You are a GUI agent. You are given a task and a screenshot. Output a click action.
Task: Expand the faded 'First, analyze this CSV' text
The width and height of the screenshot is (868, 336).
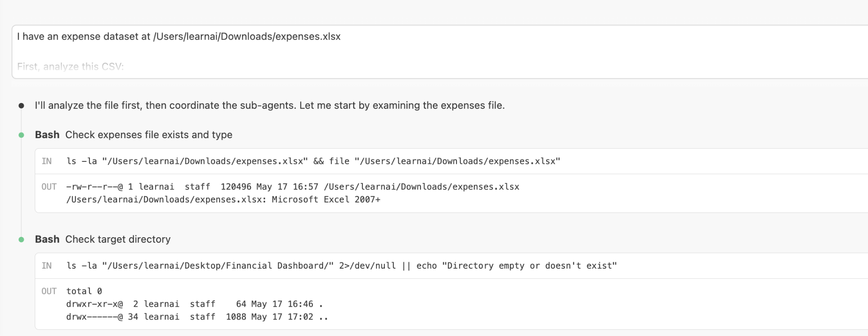[x=70, y=67]
